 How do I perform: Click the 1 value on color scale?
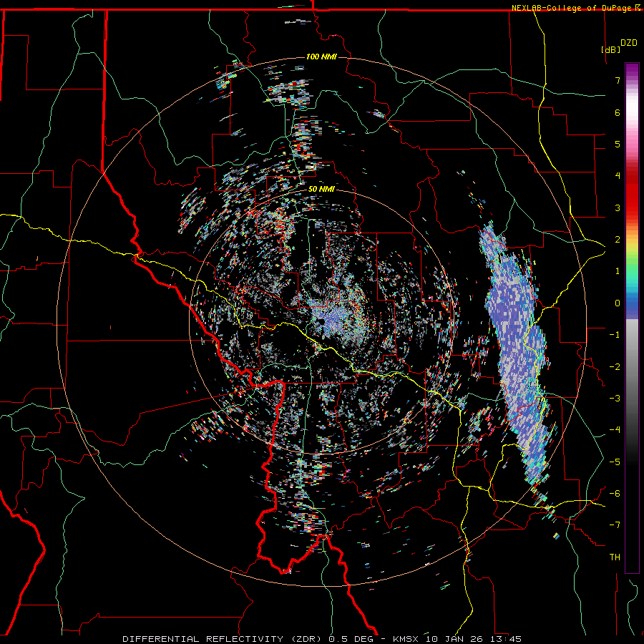618,271
